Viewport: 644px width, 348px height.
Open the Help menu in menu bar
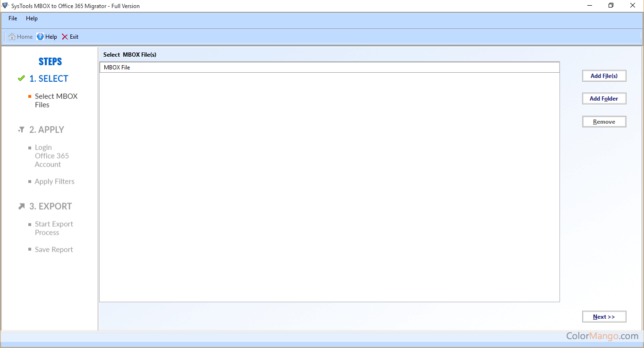[32, 18]
